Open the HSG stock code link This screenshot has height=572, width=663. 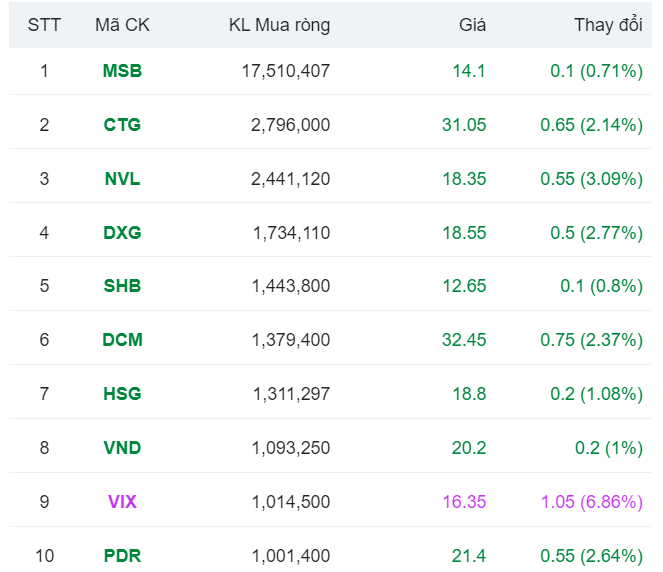coord(122,394)
